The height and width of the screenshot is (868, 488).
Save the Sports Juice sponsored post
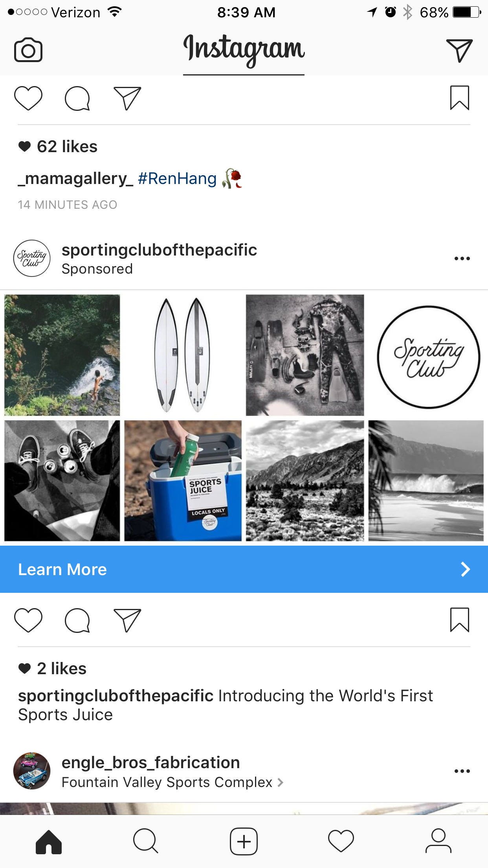click(460, 620)
